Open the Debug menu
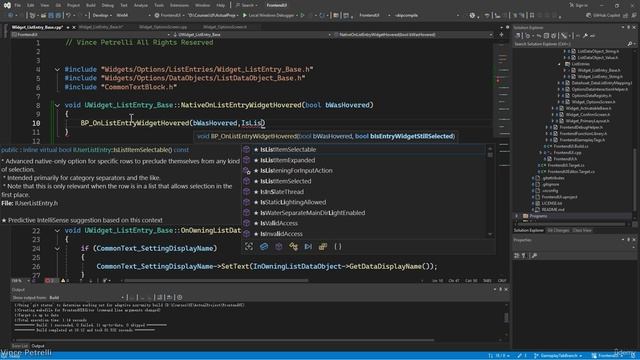The image size is (640, 360). (107, 5)
